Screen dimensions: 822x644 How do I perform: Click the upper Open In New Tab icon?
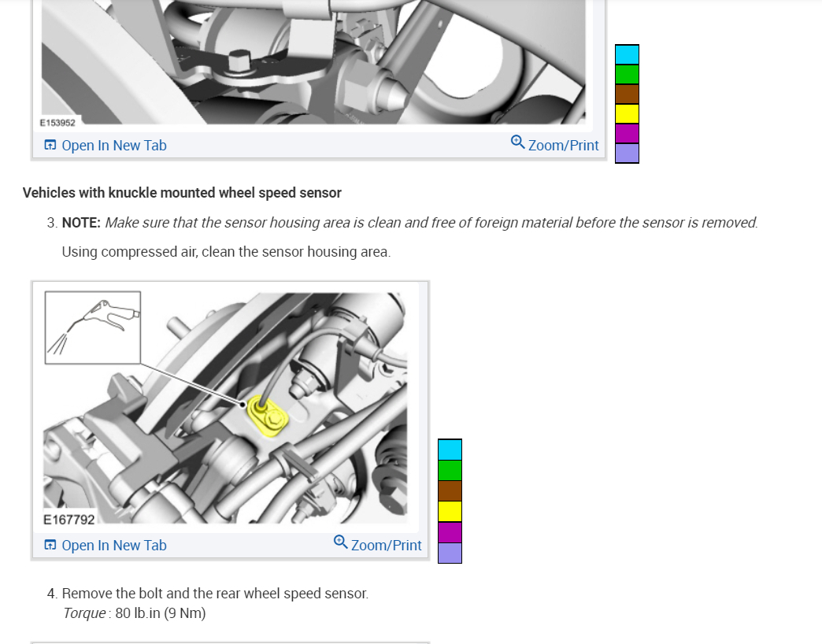tap(50, 145)
